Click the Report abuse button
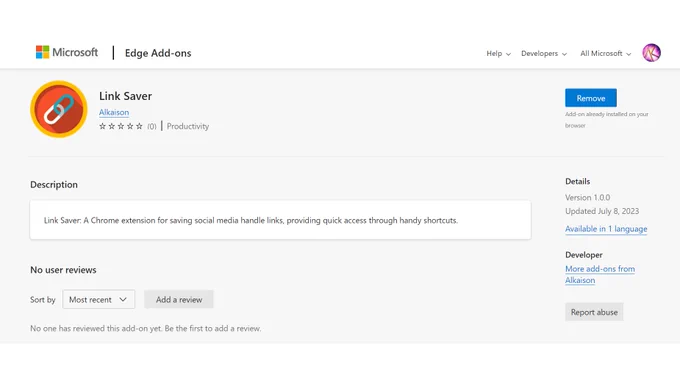Screen dimensions: 680x383 tap(594, 312)
